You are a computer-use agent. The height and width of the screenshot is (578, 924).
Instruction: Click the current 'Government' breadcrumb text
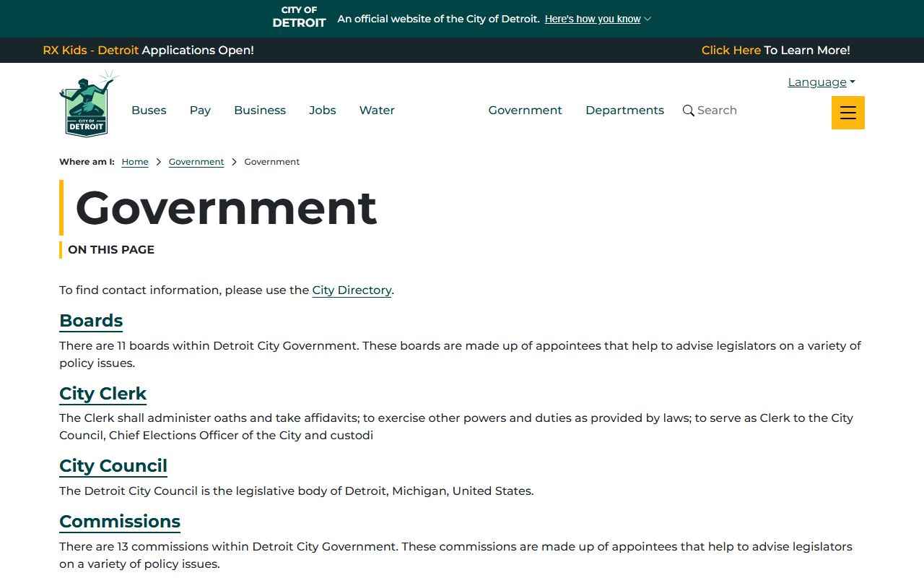272,162
